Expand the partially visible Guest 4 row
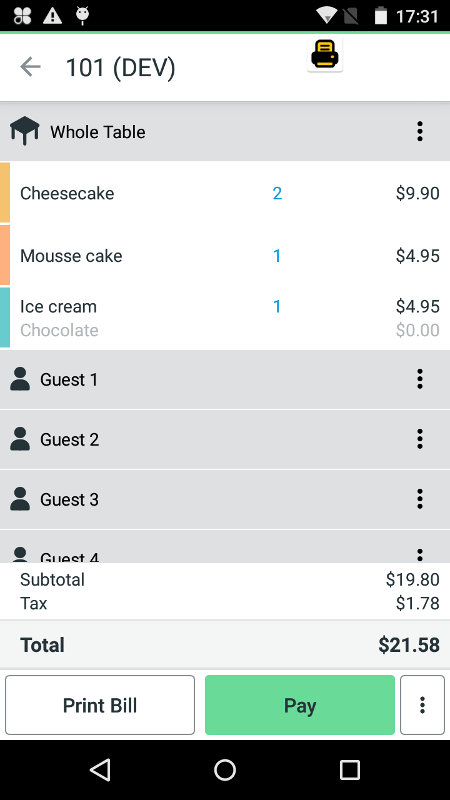This screenshot has width=450, height=800. click(225, 546)
